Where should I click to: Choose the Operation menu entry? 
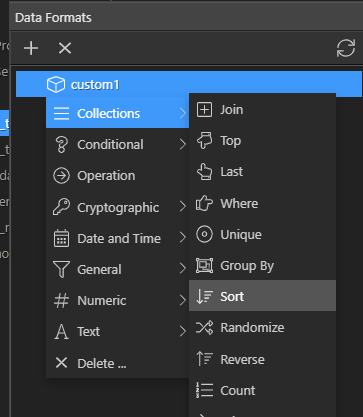pos(117,176)
